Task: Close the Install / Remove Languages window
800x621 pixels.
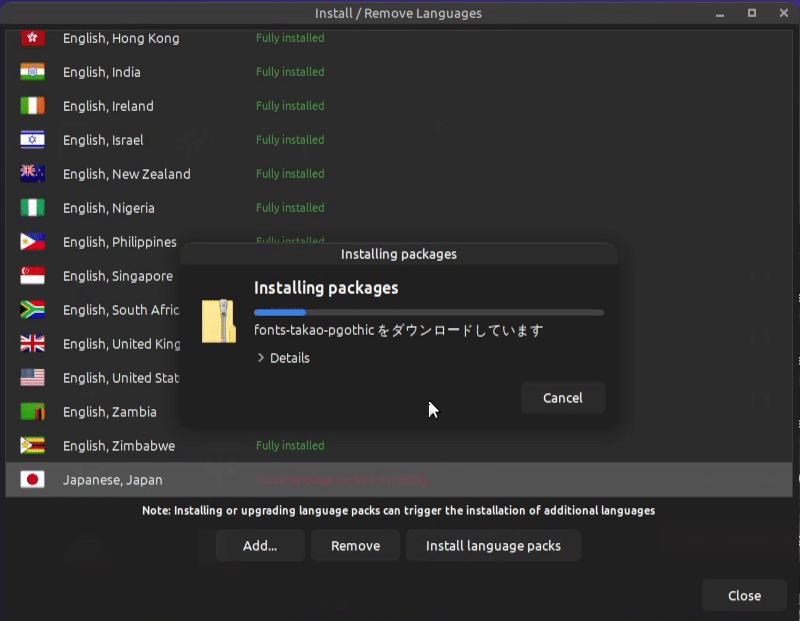Action: coord(744,595)
